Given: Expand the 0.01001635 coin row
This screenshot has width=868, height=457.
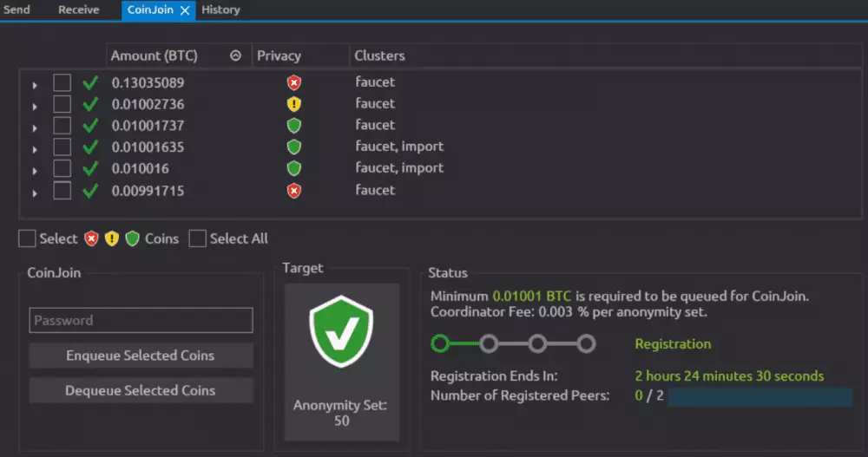Looking at the screenshot, I should (35, 149).
